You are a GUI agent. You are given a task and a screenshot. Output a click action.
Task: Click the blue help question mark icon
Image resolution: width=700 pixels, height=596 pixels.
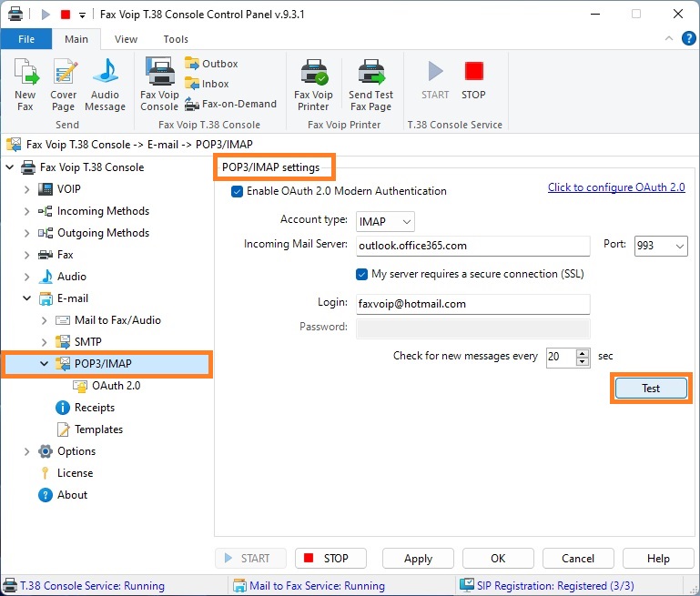click(688, 39)
